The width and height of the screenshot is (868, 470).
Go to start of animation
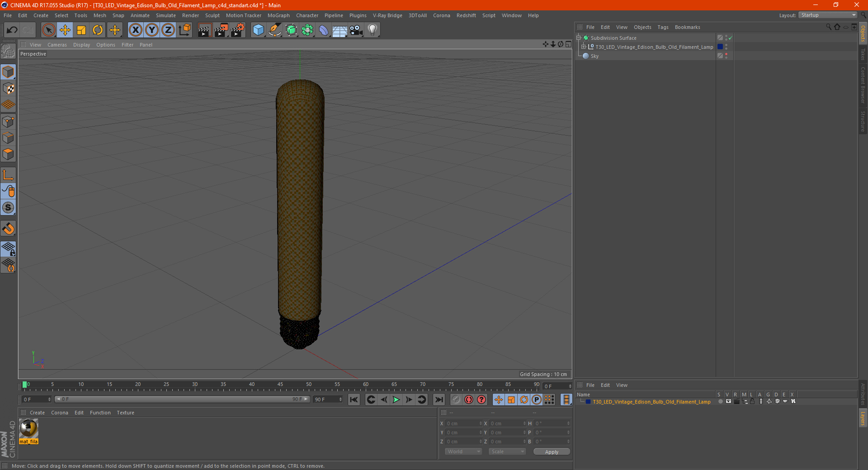pyautogui.click(x=354, y=399)
